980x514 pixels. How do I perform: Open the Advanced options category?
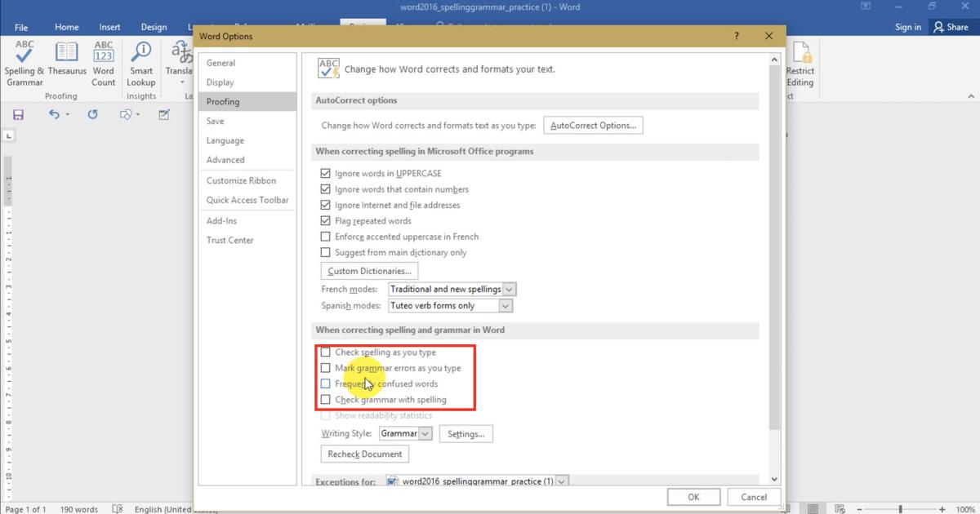point(247,160)
